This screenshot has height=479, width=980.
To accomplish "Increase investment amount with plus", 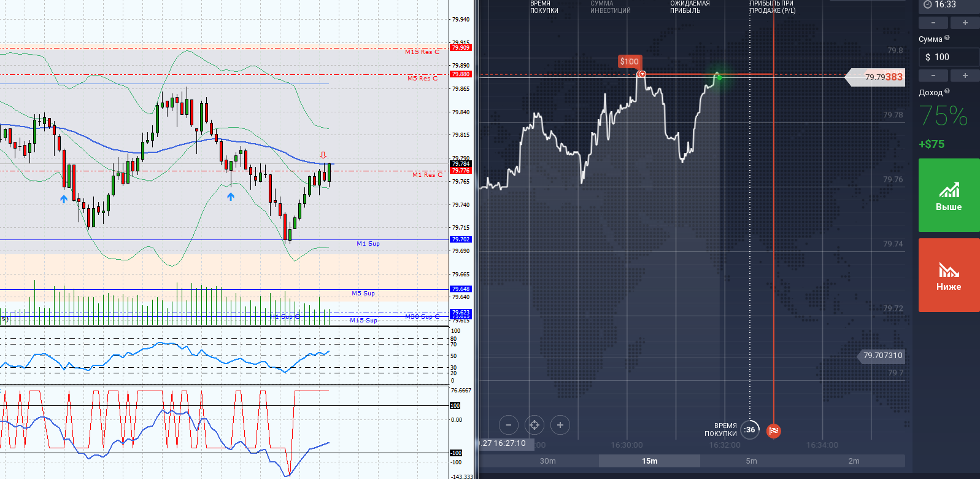I will (x=965, y=76).
